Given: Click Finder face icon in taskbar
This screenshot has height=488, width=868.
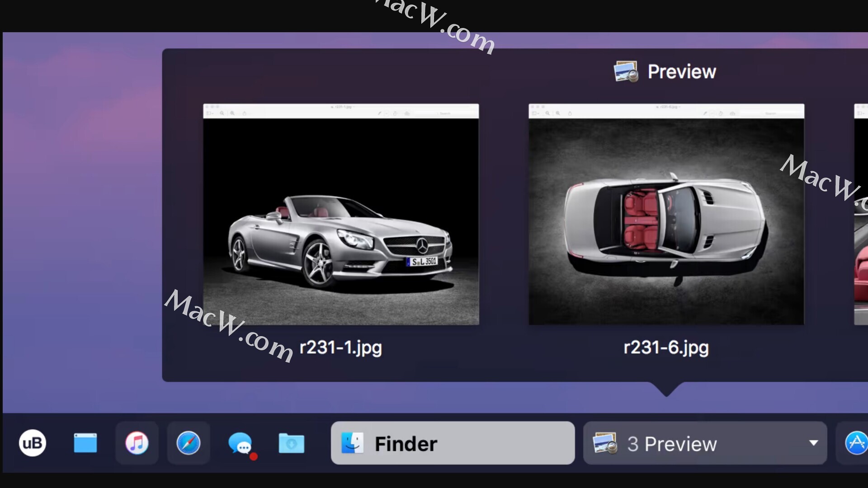Looking at the screenshot, I should [x=352, y=443].
